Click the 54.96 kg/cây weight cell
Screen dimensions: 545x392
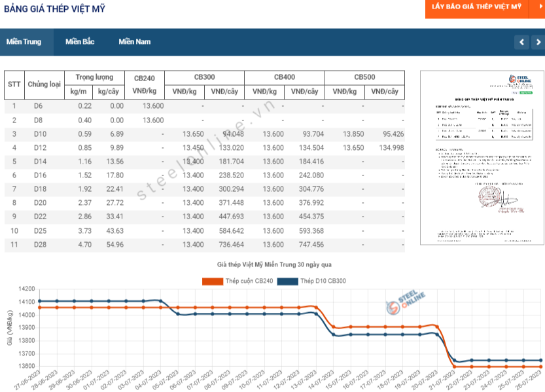(x=114, y=245)
